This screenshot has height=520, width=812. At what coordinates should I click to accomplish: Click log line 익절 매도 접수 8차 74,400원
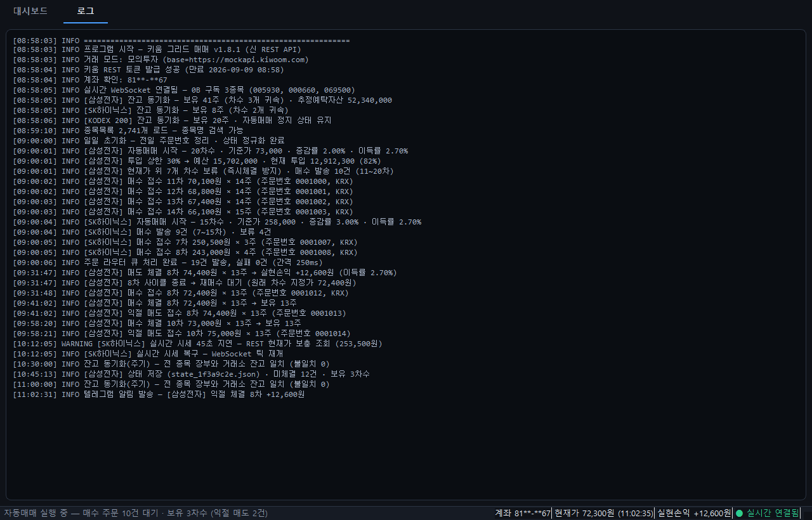click(179, 313)
